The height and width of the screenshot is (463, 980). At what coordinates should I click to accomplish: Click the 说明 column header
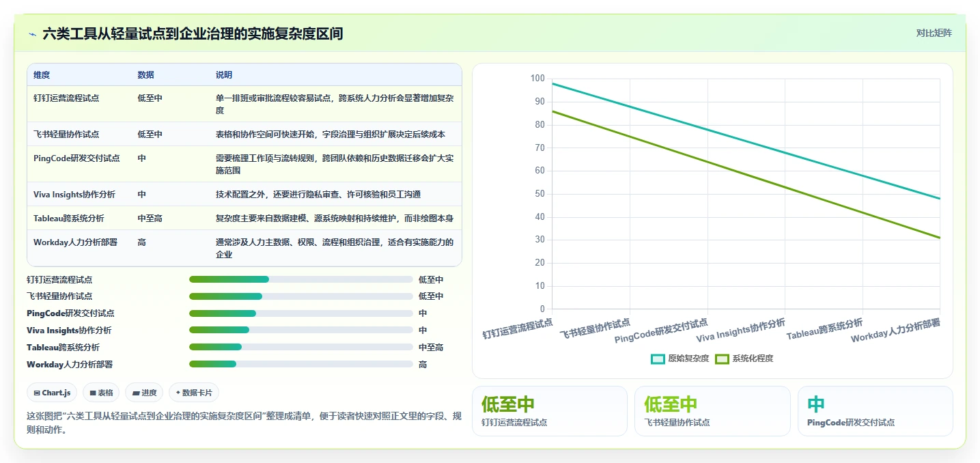coord(224,75)
